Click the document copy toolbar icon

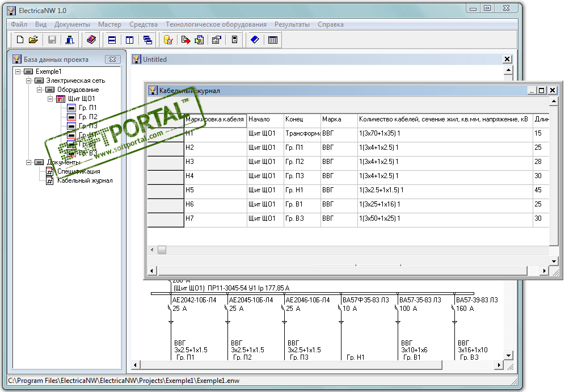point(199,40)
